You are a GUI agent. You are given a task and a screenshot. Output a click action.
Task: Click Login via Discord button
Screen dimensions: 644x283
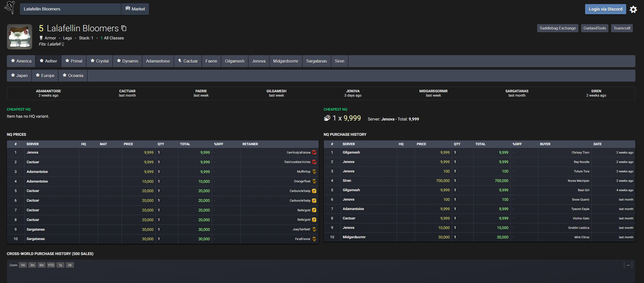pos(605,9)
